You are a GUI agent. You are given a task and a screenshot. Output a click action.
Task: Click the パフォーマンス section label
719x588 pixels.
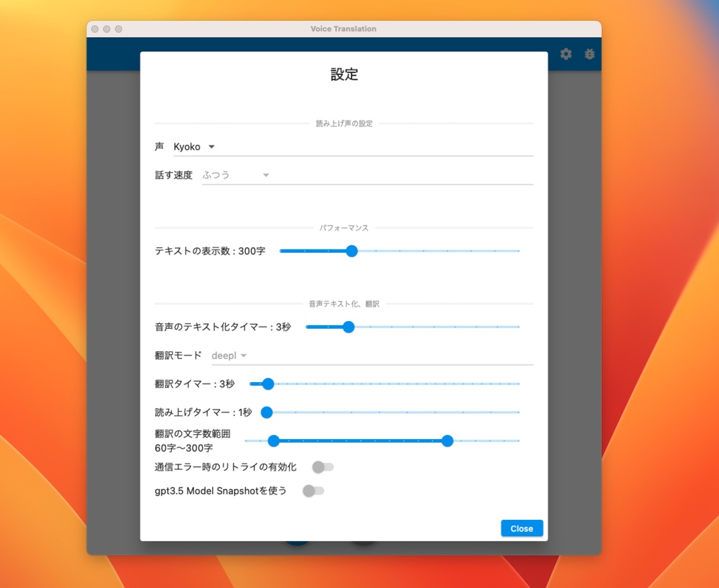coord(344,228)
